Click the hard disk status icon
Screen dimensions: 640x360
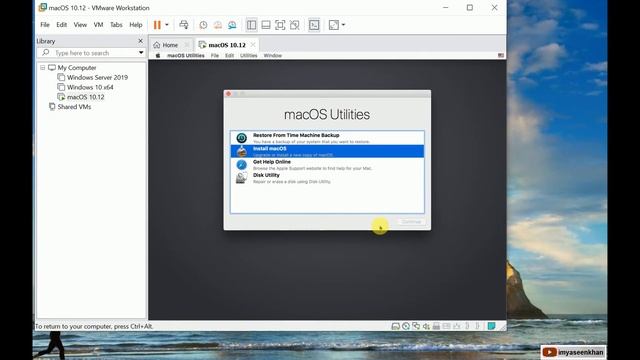[x=395, y=326]
